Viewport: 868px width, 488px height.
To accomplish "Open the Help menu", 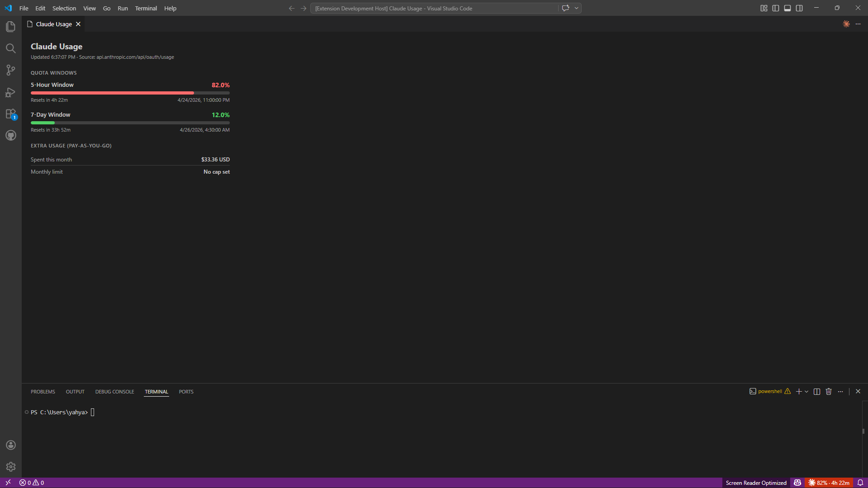I will tap(170, 8).
